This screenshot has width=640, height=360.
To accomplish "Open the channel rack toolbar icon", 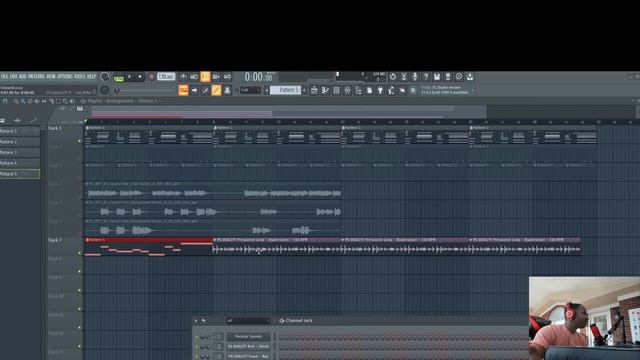I will coord(336,90).
